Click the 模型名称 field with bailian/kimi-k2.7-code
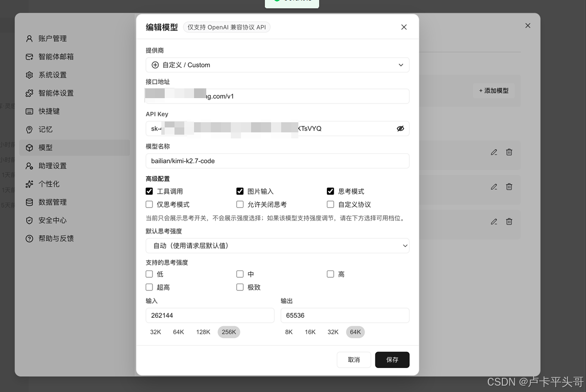 [x=277, y=161]
